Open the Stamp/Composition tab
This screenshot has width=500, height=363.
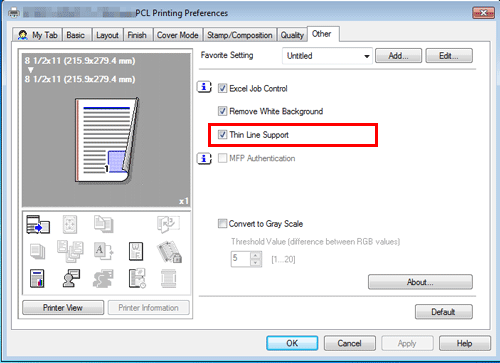click(x=240, y=35)
